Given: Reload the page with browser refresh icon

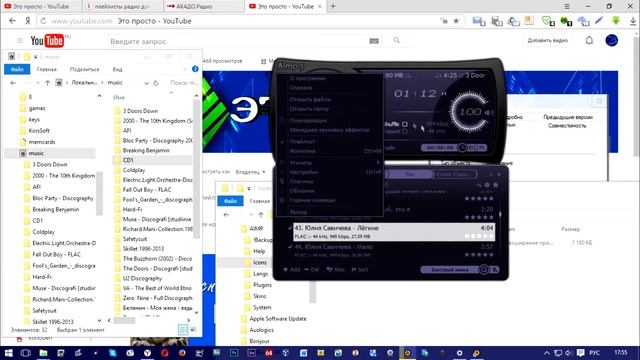Looking at the screenshot, I should coord(43,21).
